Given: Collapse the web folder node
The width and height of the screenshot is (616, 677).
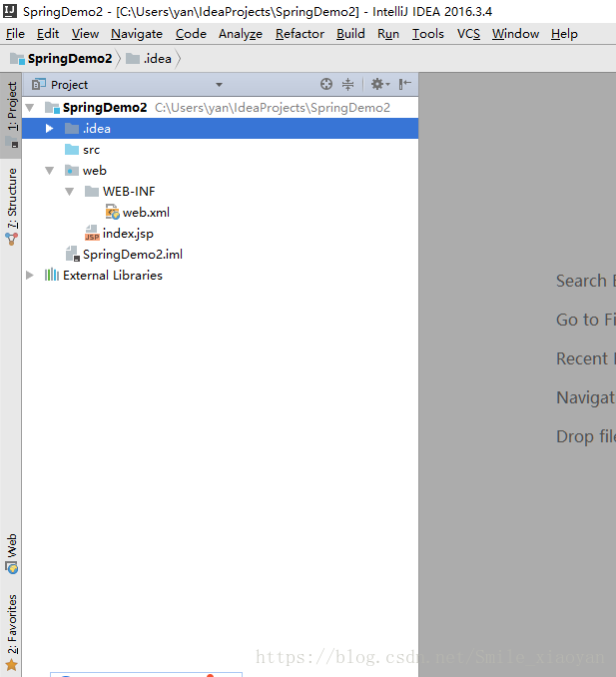Looking at the screenshot, I should pos(50,171).
